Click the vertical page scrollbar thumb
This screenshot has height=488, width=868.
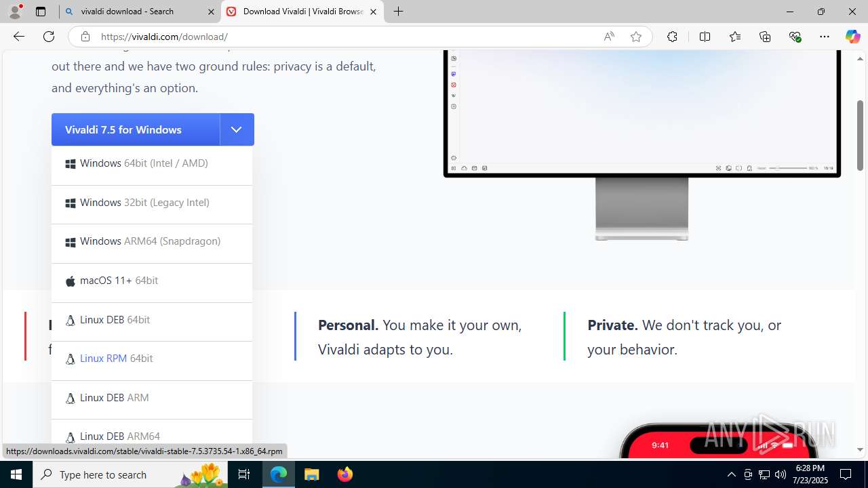860,135
